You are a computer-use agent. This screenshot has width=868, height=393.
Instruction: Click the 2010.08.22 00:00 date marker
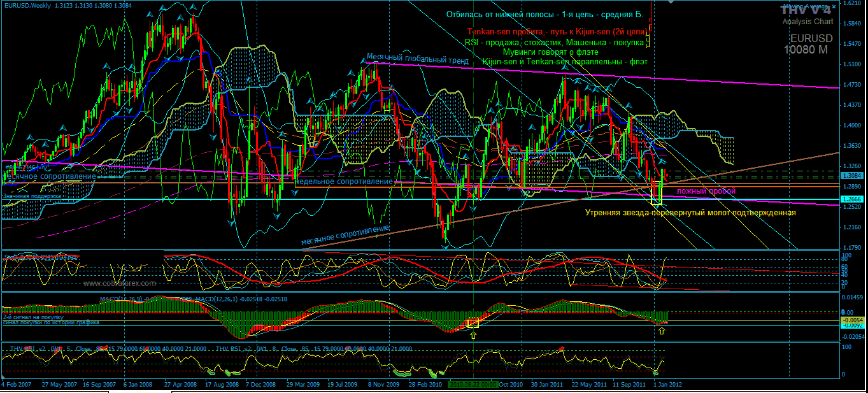pos(472,385)
